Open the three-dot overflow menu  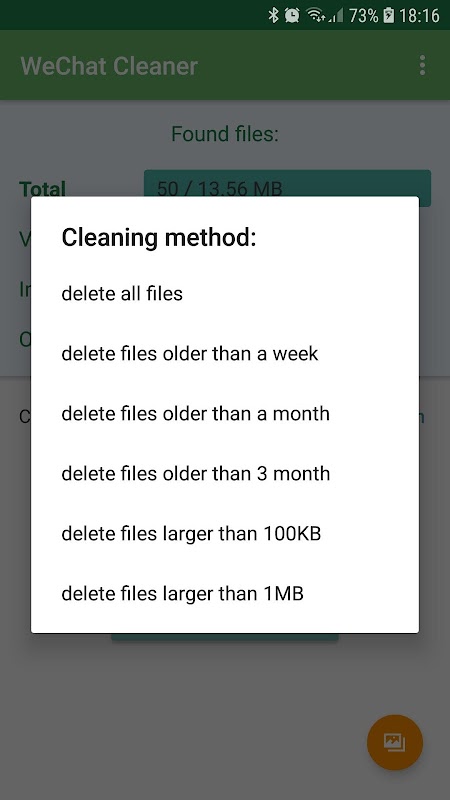(x=422, y=66)
